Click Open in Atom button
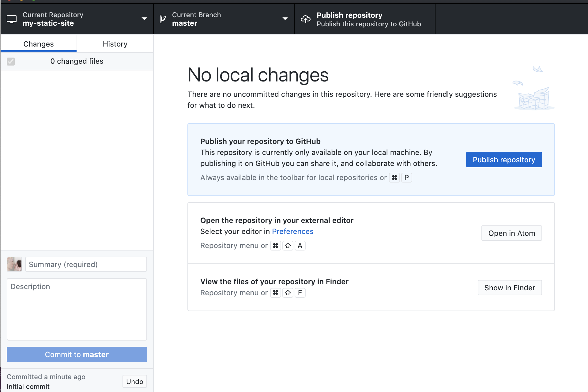The width and height of the screenshot is (588, 392). point(511,233)
